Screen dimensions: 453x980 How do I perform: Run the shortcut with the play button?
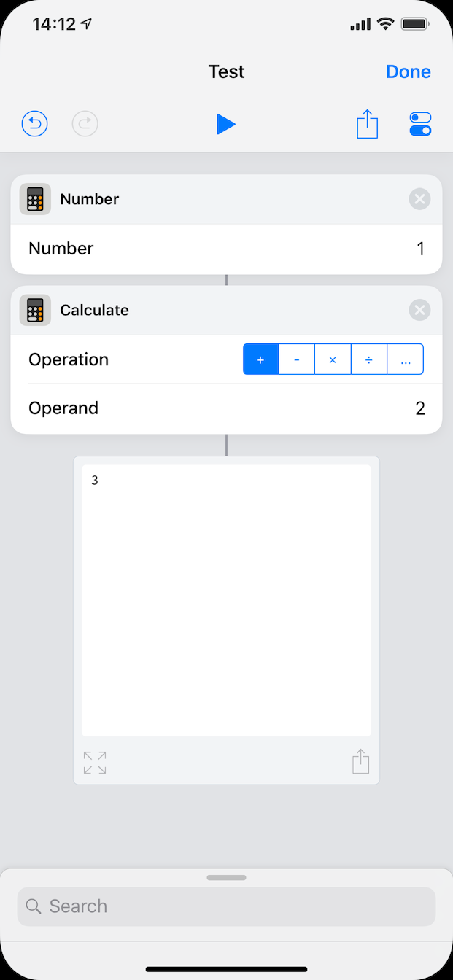point(226,124)
